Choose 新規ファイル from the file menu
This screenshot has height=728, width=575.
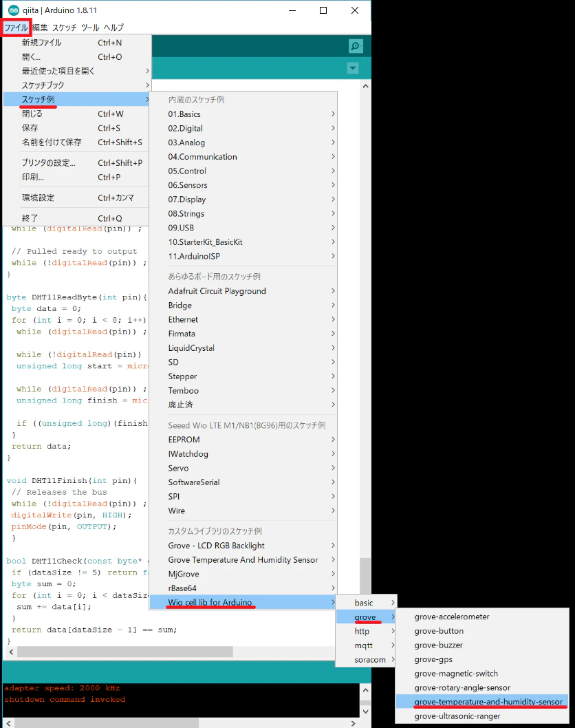(x=76, y=43)
